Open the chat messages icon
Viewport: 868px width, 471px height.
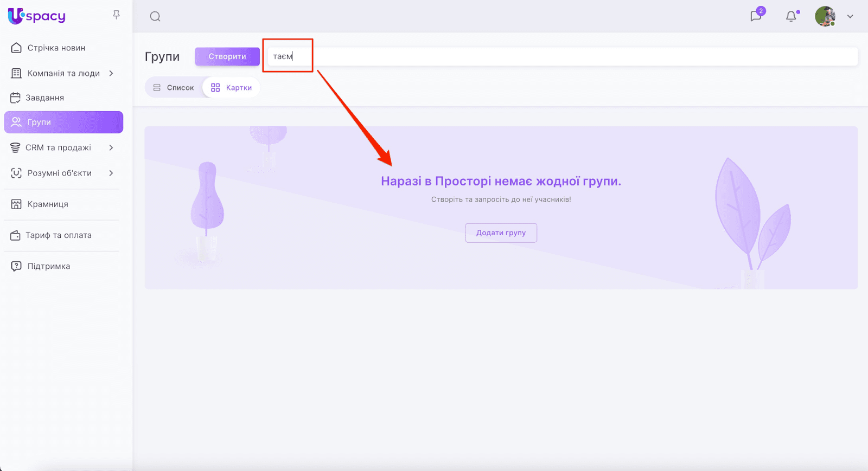(756, 16)
